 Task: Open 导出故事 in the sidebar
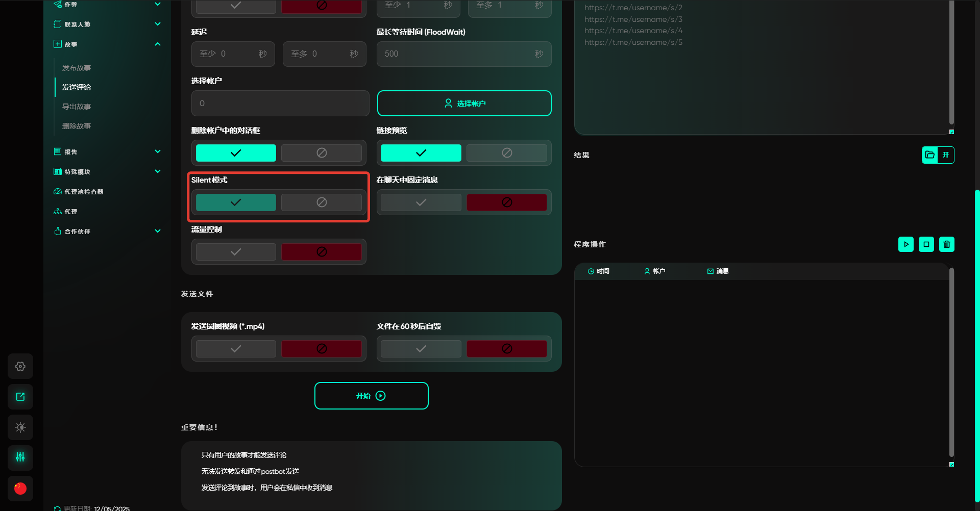tap(77, 107)
